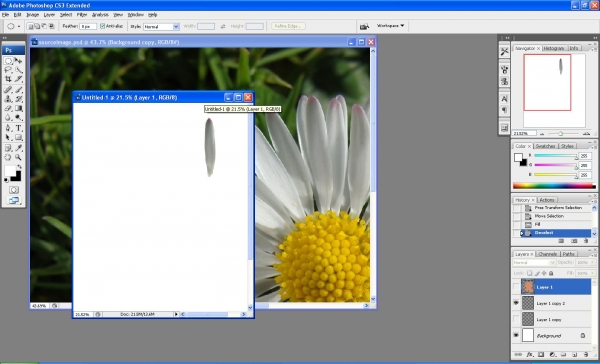Select the Rectangle shape tool

pos(18,137)
